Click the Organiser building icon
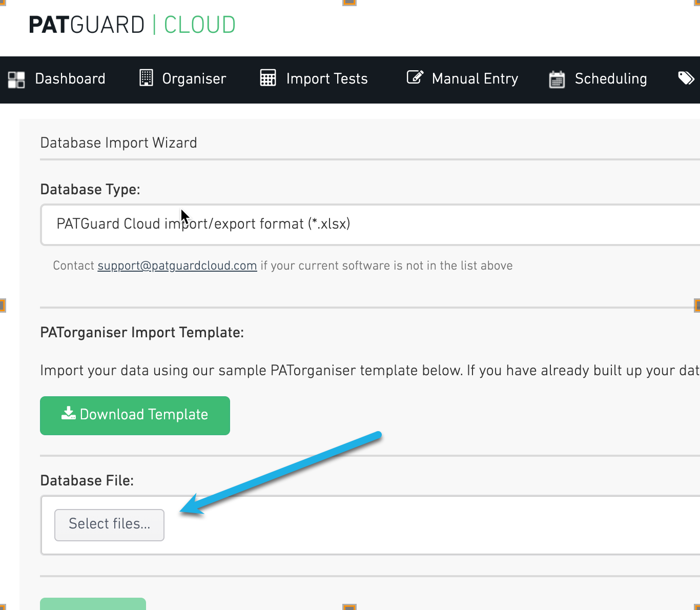The height and width of the screenshot is (610, 700). tap(146, 78)
